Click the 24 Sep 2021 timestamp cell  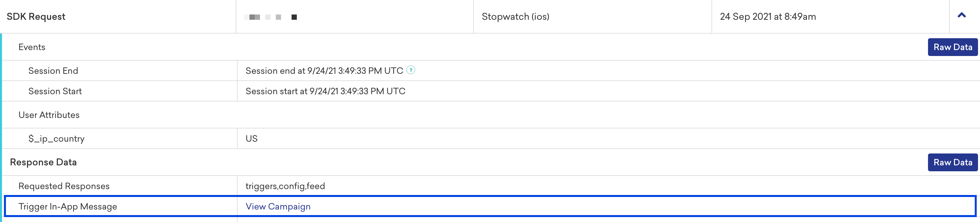[x=831, y=16]
